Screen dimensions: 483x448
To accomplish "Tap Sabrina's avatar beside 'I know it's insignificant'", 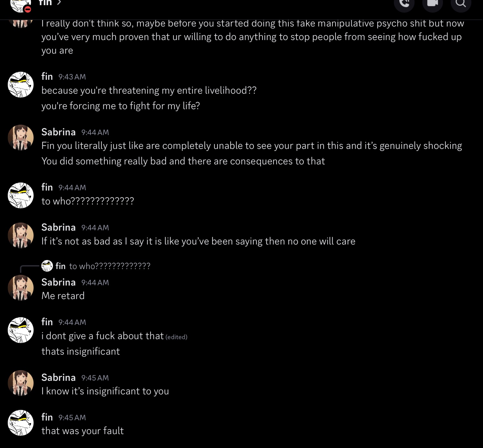I will click(21, 383).
